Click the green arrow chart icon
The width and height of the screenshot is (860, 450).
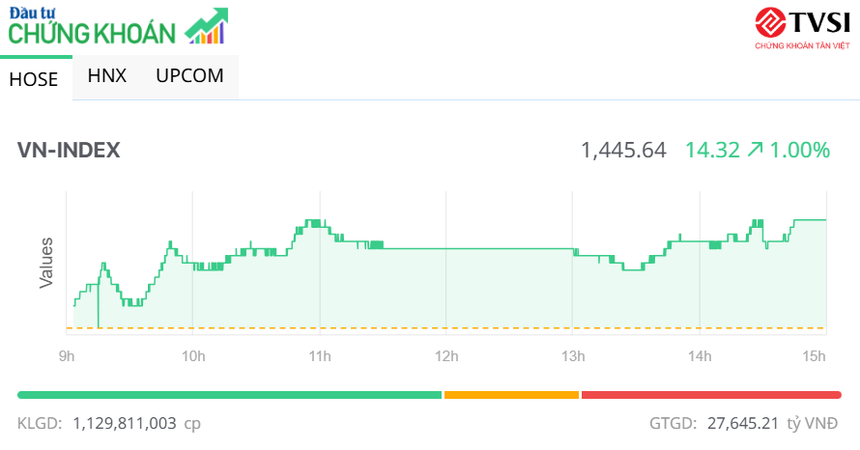[207, 27]
